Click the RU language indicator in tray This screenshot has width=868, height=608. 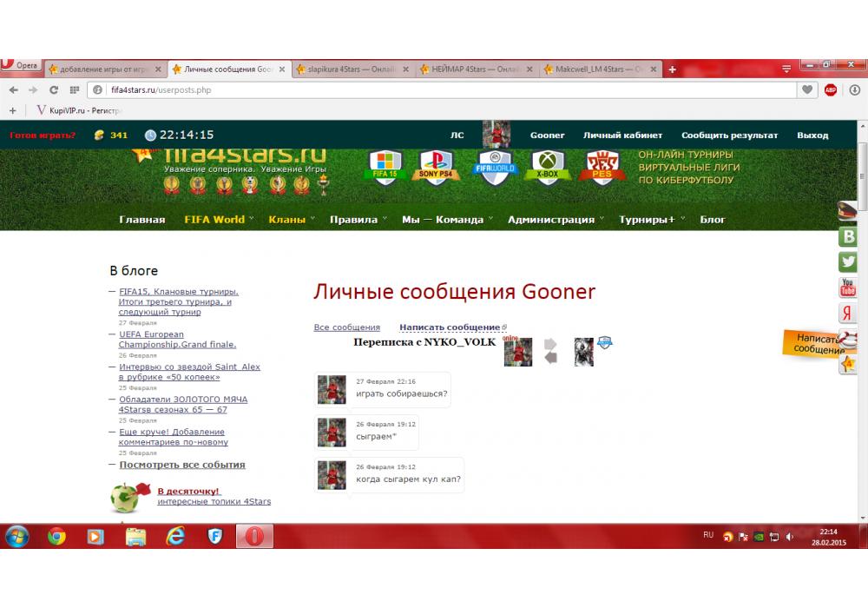[x=708, y=535]
